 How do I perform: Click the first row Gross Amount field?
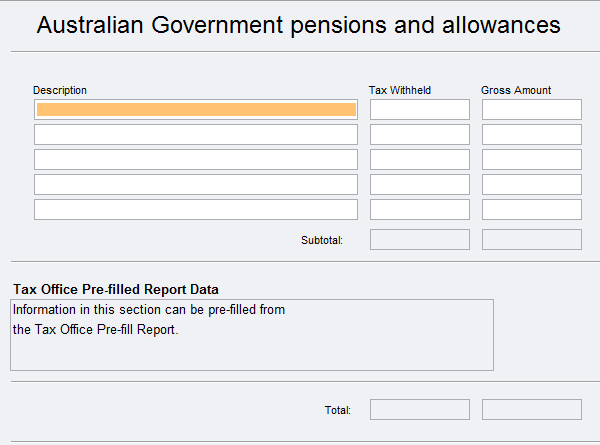coord(532,110)
